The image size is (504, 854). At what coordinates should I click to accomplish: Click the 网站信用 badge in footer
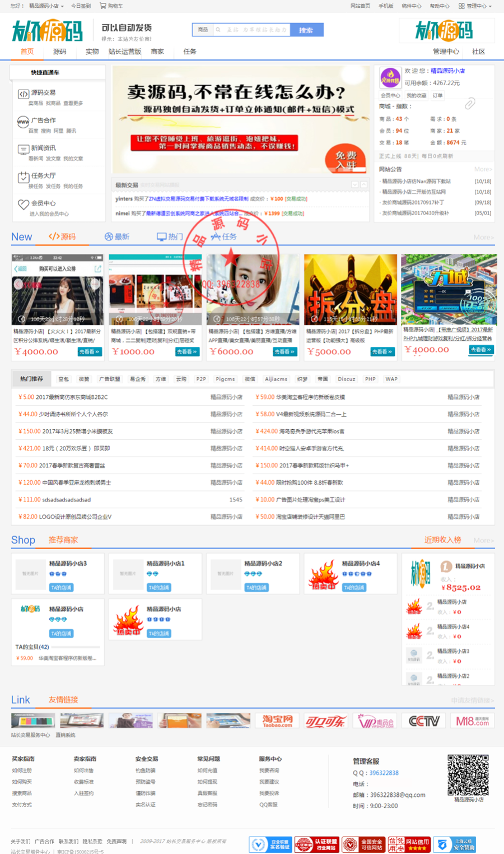pyautogui.click(x=409, y=844)
